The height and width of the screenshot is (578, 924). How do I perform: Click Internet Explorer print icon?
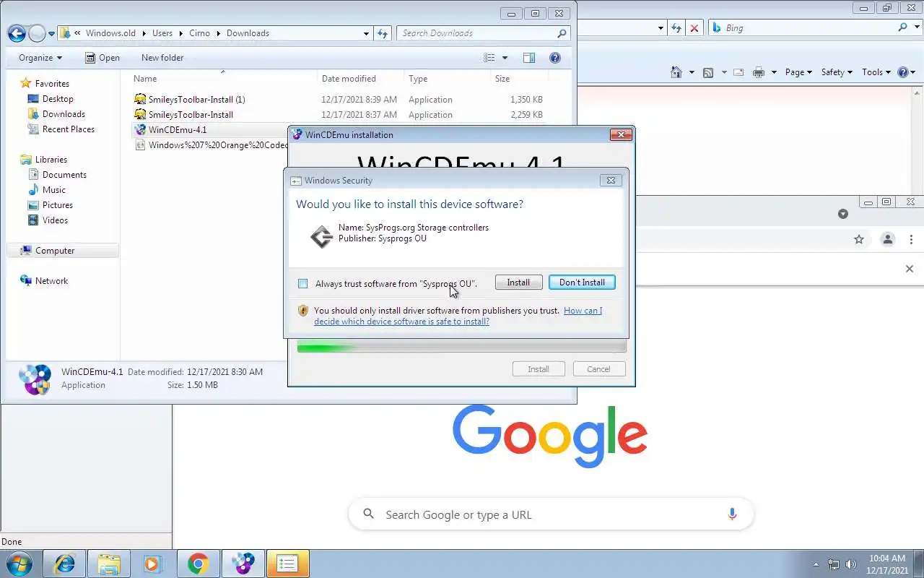(x=759, y=72)
